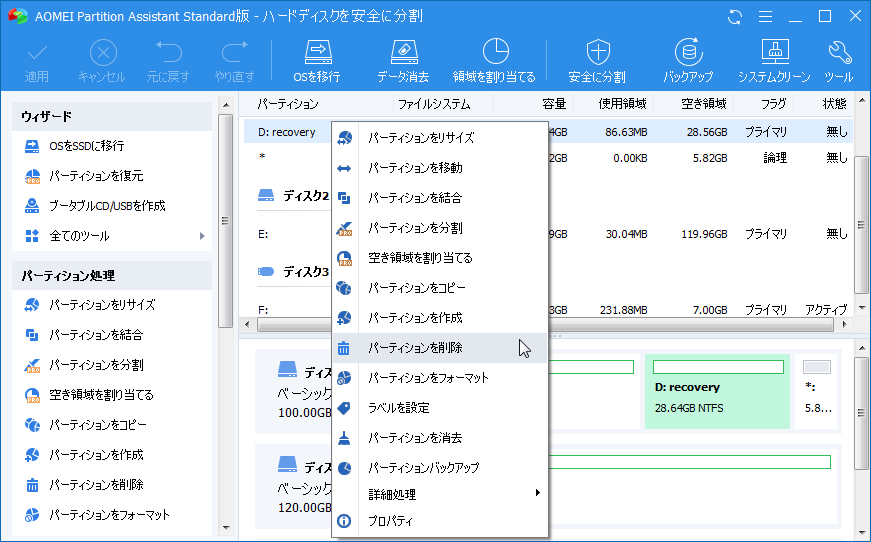Image resolution: width=871 pixels, height=542 pixels.
Task: Sort by ファイルシステム column header
Action: [434, 104]
